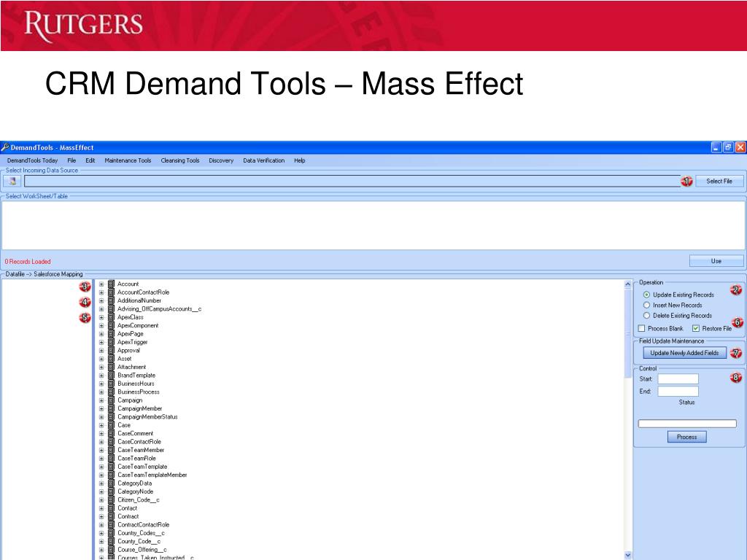This screenshot has width=747, height=560.
Task: Expand the AdditionalNumber tree node
Action: point(101,300)
